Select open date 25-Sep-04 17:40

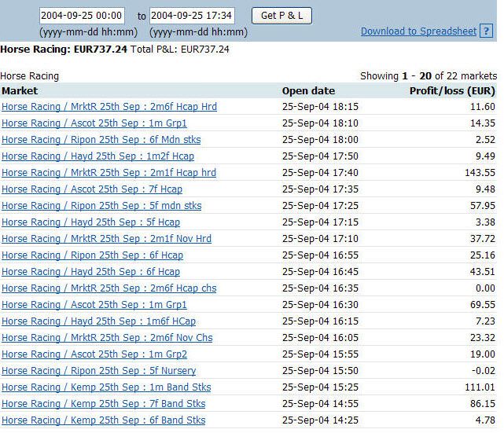click(320, 173)
